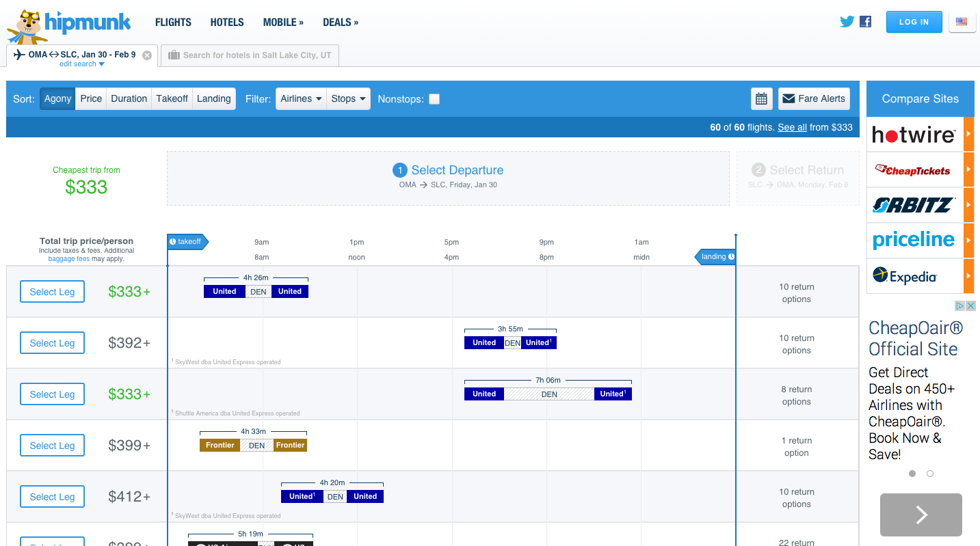Expand the Airlines filter dropdown

(x=301, y=99)
